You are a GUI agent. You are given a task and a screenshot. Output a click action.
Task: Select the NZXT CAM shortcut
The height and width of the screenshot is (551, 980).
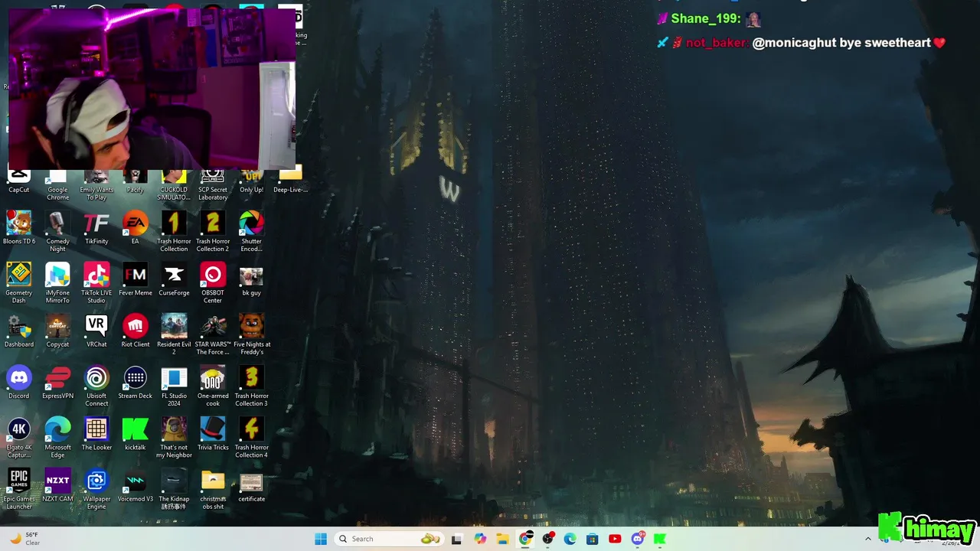pos(57,485)
